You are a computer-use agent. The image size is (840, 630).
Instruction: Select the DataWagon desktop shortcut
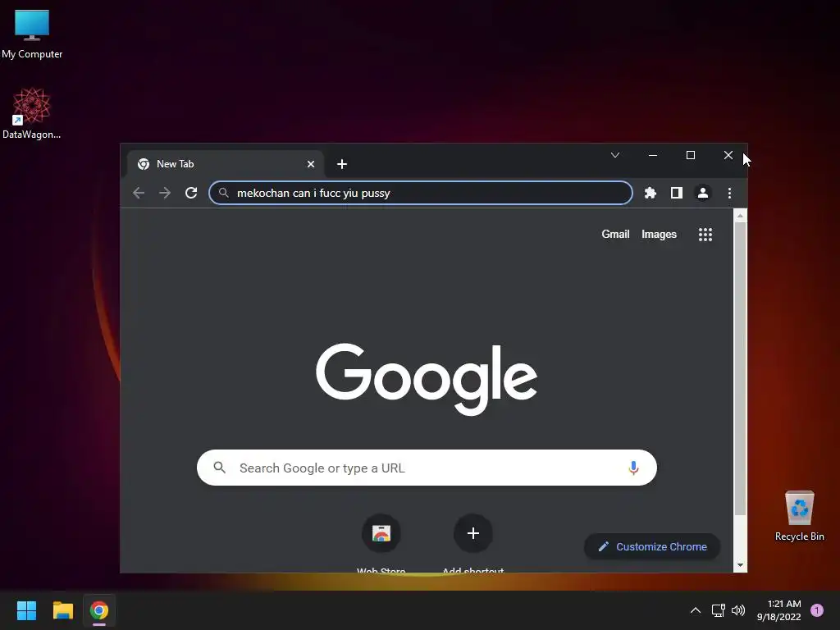coord(32,113)
